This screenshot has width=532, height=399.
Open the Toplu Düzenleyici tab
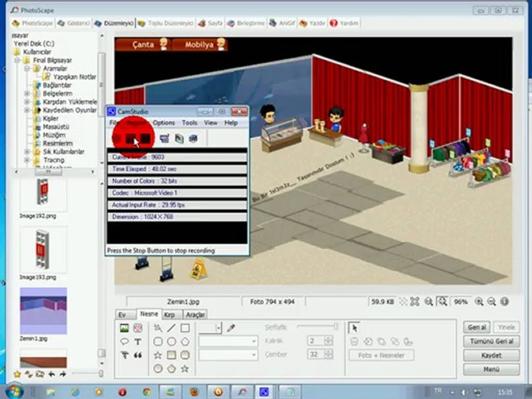pyautogui.click(x=166, y=23)
